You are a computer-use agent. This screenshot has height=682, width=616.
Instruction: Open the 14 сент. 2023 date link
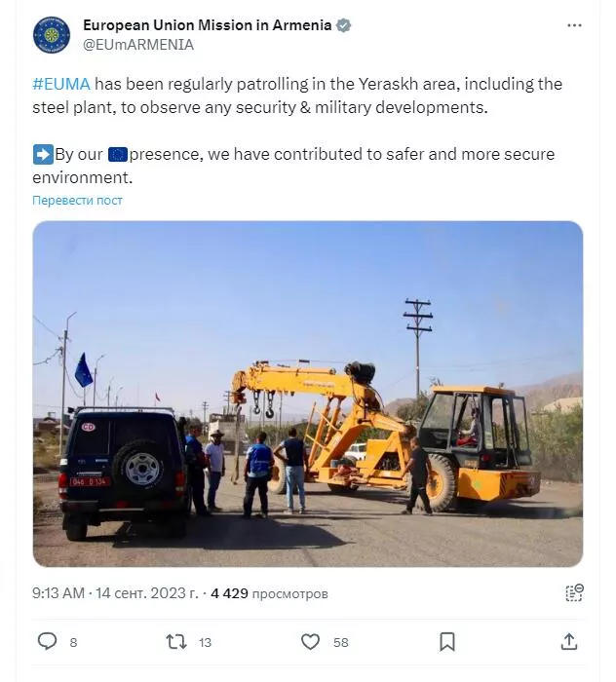tap(146, 593)
